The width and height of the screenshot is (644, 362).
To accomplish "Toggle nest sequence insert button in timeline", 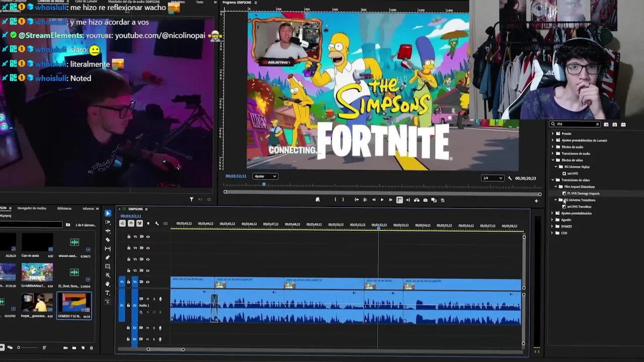I will (122, 223).
